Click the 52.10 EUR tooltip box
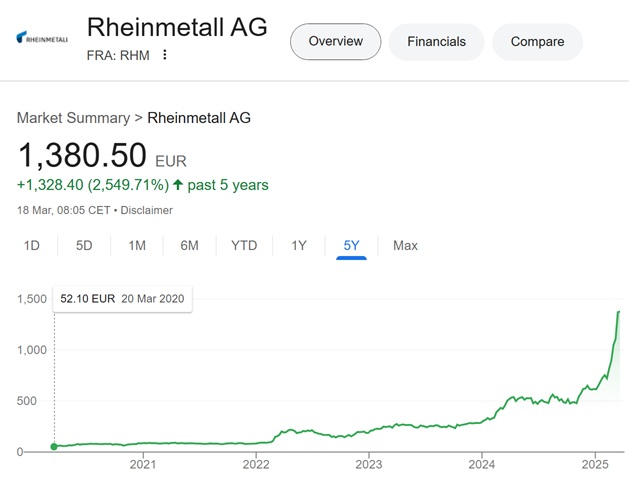Screen dimensions: 629x481 [x=122, y=299]
